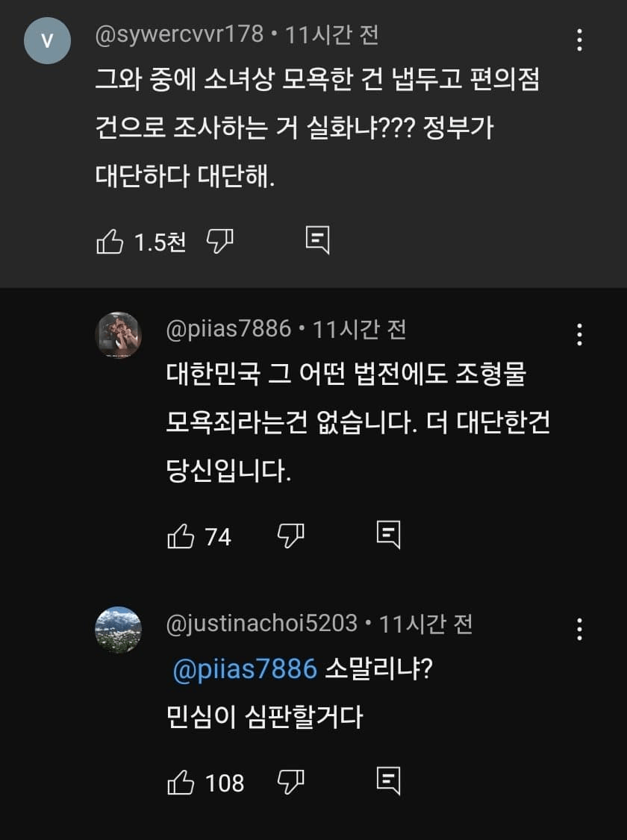The width and height of the screenshot is (627, 840).
Task: Click @justinachoi5203's mountain profile picture
Action: click(x=119, y=630)
